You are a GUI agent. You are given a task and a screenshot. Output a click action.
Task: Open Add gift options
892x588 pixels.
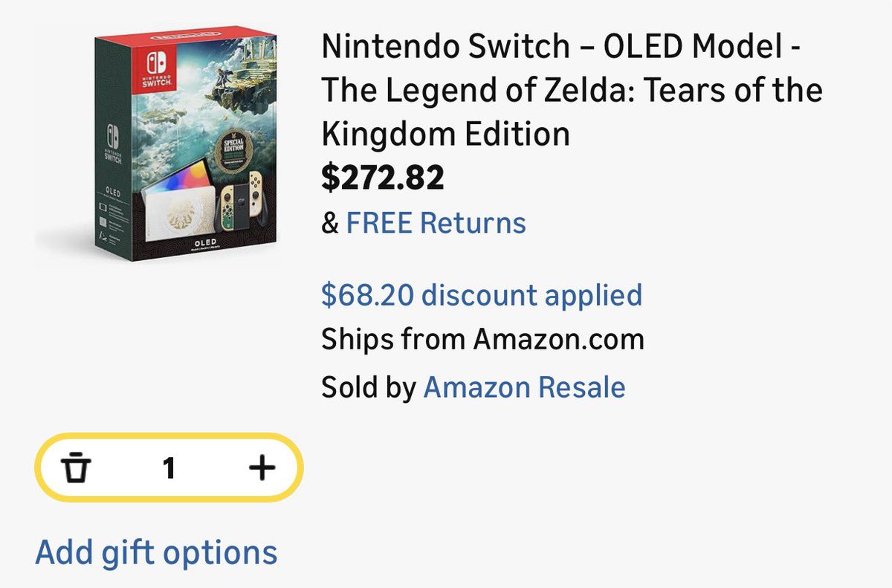(156, 553)
